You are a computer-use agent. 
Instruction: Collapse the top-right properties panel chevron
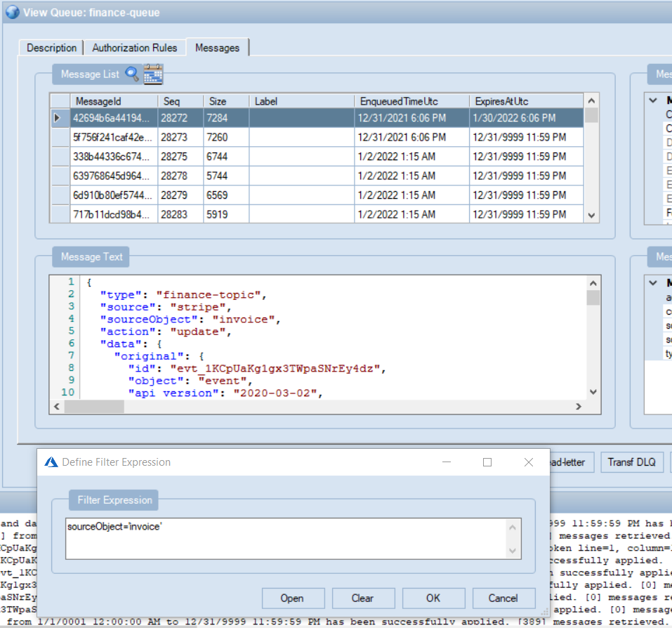click(653, 100)
